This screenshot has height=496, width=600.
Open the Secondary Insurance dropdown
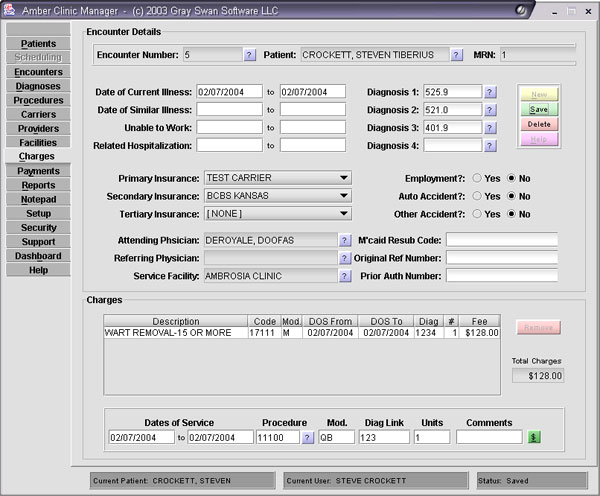tap(343, 196)
